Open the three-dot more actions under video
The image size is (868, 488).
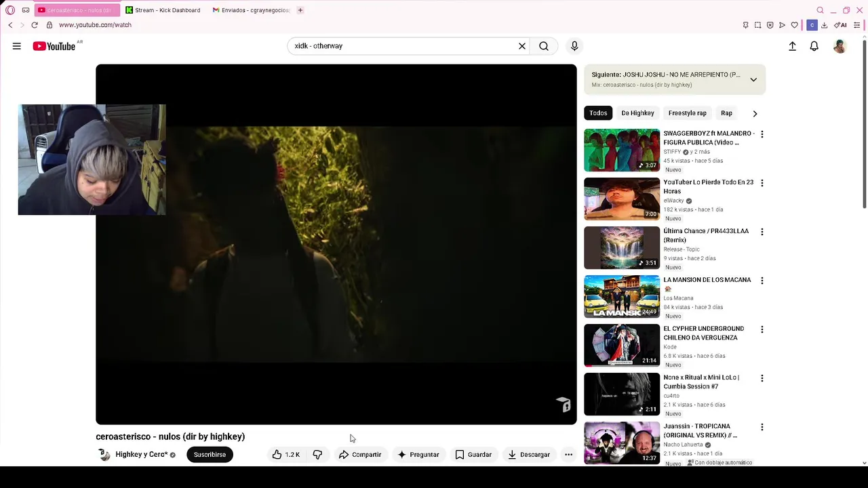[x=568, y=455]
